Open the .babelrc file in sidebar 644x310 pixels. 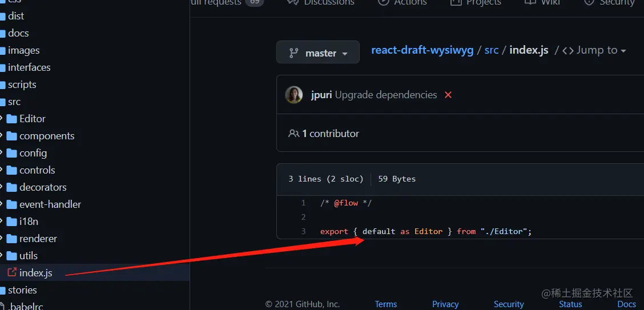pos(25,307)
